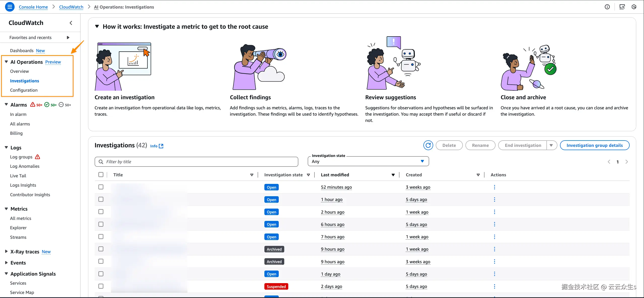Check the row modified 1 hour ago
Image resolution: width=644 pixels, height=298 pixels.
(x=101, y=200)
